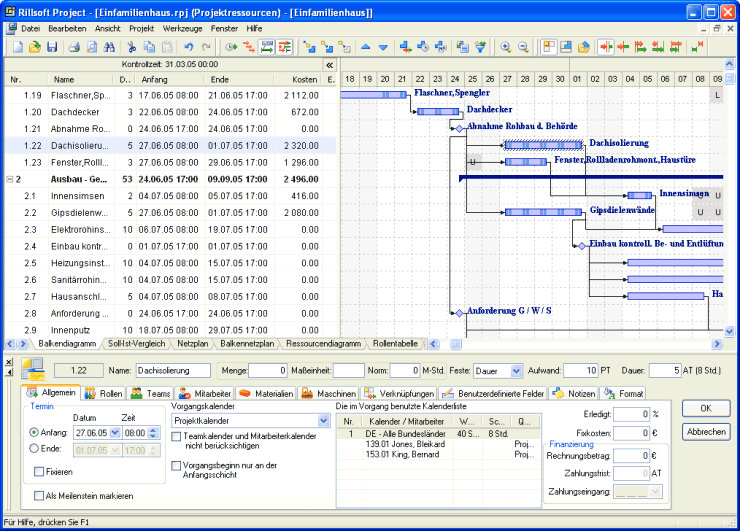Open the Werkzeuge menu
This screenshot has width=740, height=531.
[x=182, y=28]
